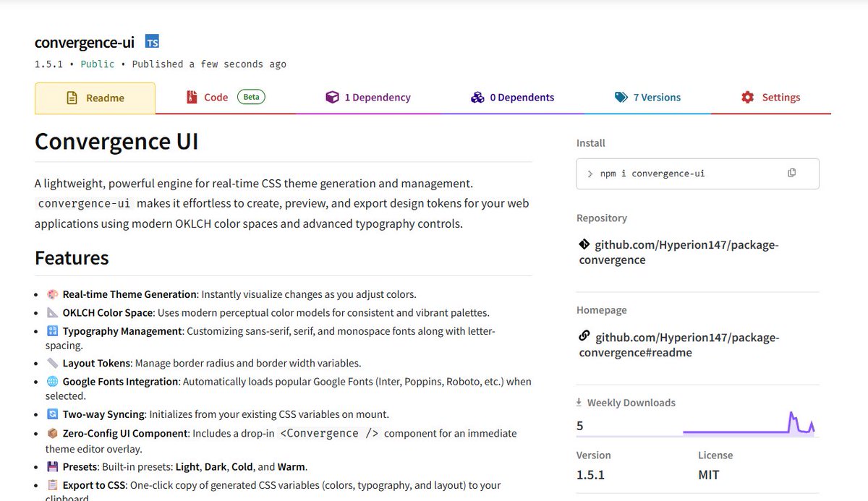Image resolution: width=868 pixels, height=501 pixels.
Task: Open the 1 Dependency tab
Action: coord(368,98)
